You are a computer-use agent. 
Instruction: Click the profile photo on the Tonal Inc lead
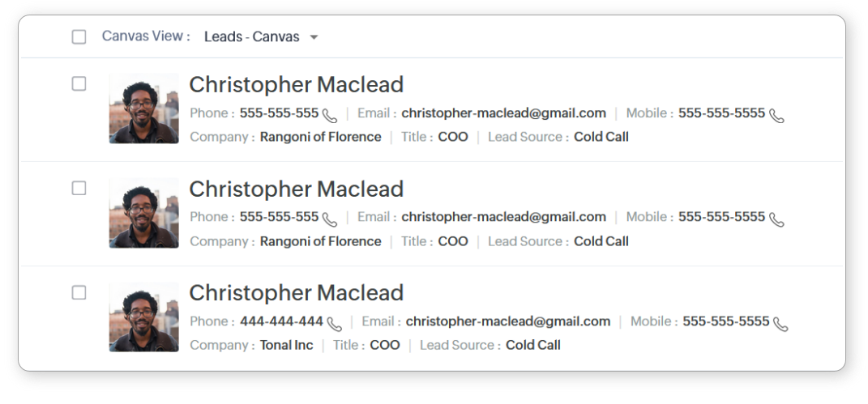point(143,317)
